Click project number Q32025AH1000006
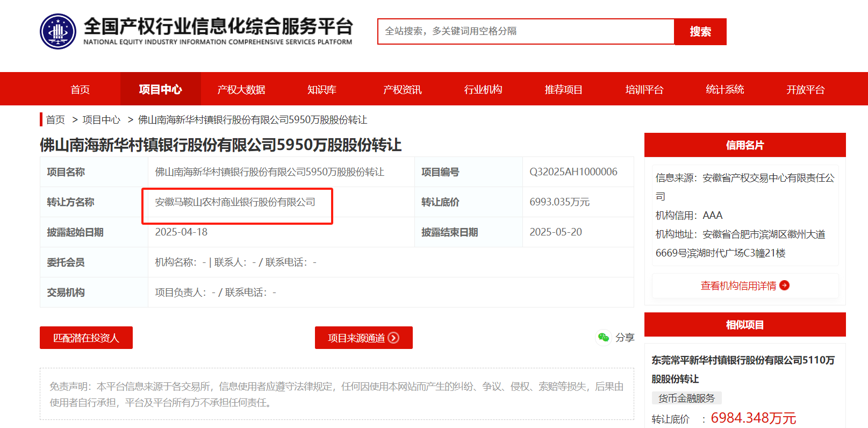 click(x=573, y=172)
